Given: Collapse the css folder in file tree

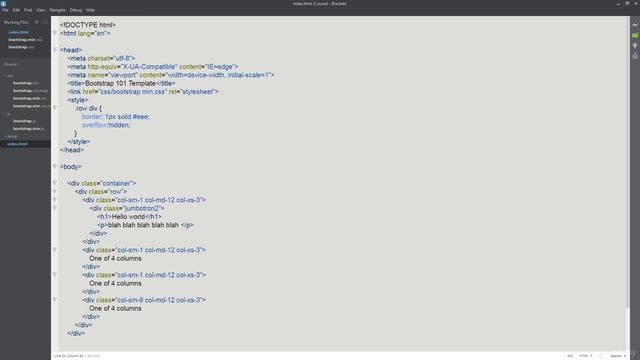Looking at the screenshot, I should [x=5, y=76].
